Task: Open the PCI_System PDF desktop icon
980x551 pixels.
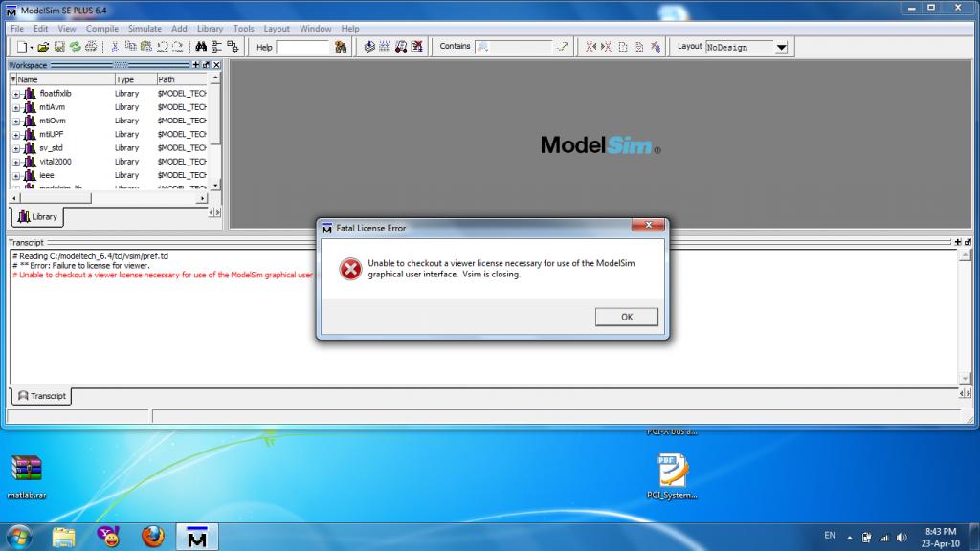Action: click(672, 476)
